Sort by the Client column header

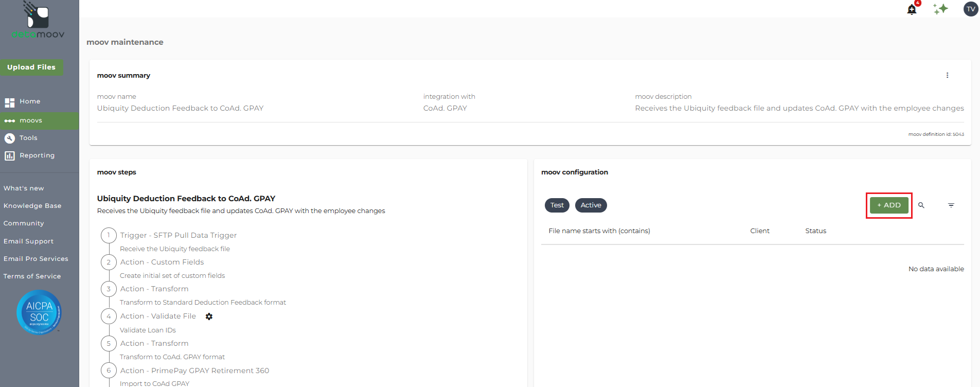point(760,231)
